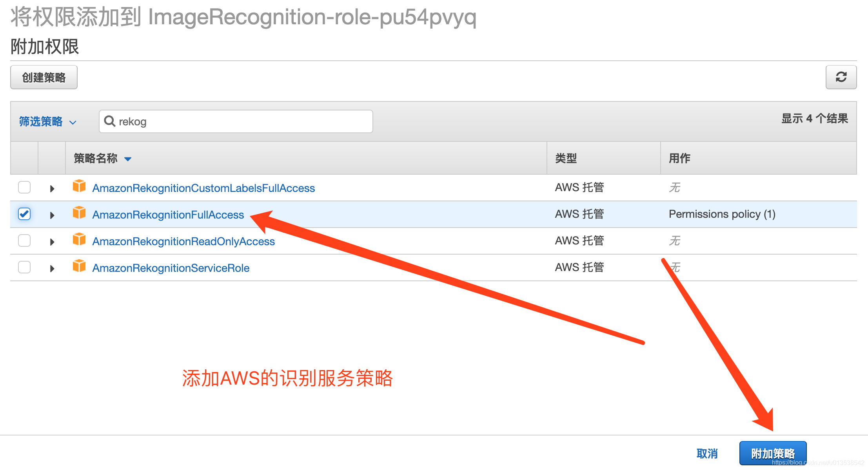
Task: Click the orange policy icon for AmazonRekognitionServiceRole
Action: 79,266
